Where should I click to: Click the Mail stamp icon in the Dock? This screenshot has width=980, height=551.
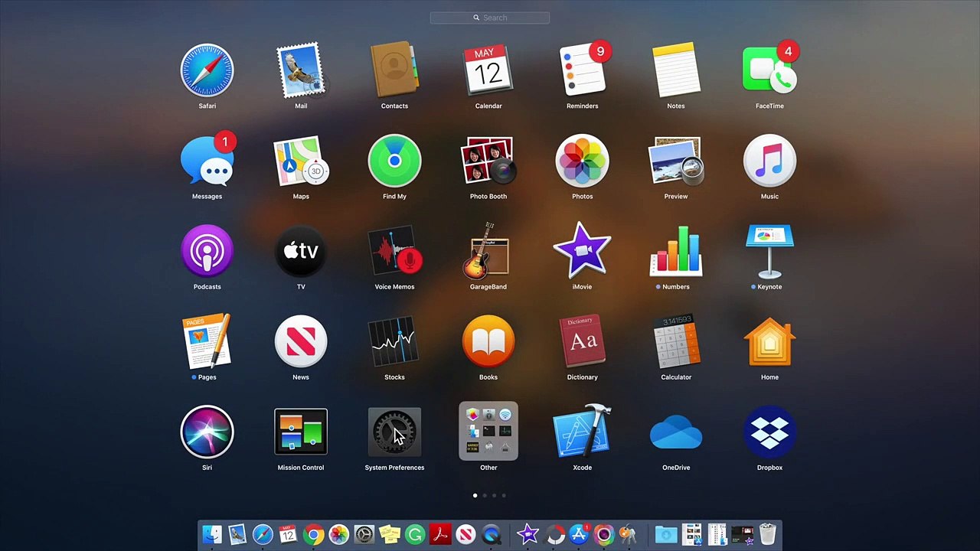pyautogui.click(x=237, y=534)
